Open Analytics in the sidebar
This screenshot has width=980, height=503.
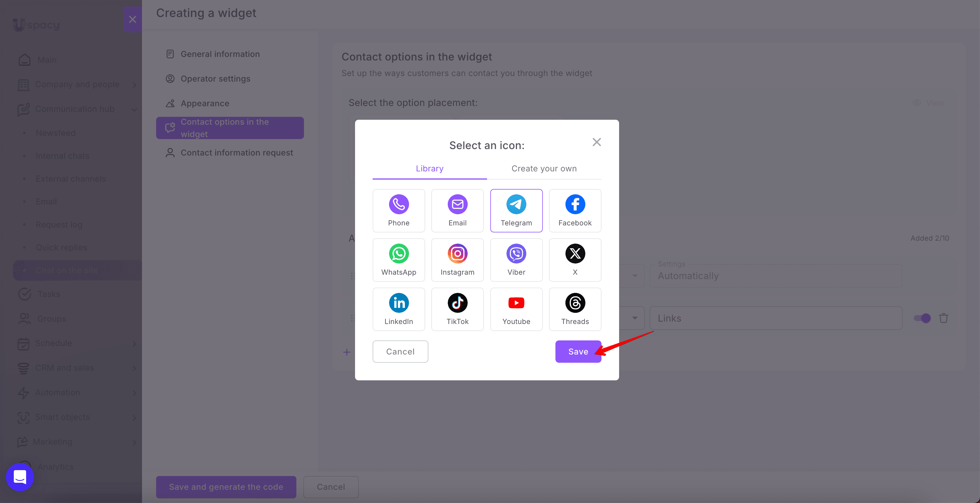pyautogui.click(x=55, y=467)
